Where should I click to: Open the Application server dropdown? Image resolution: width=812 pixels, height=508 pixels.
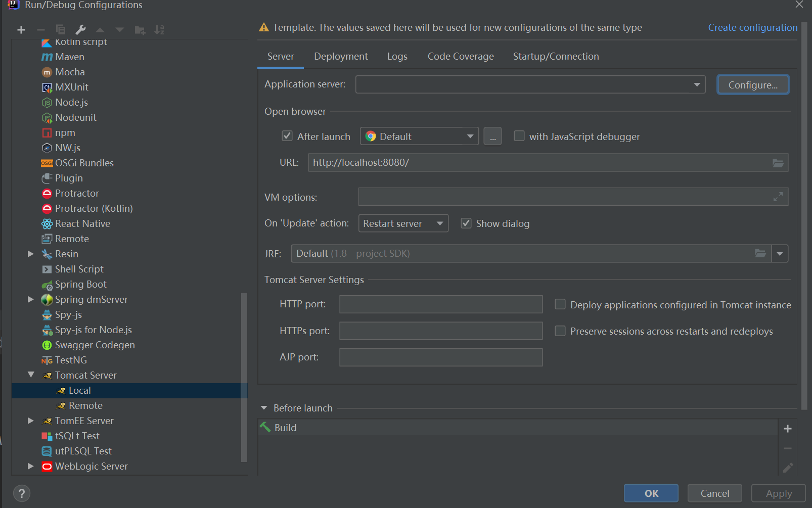530,84
